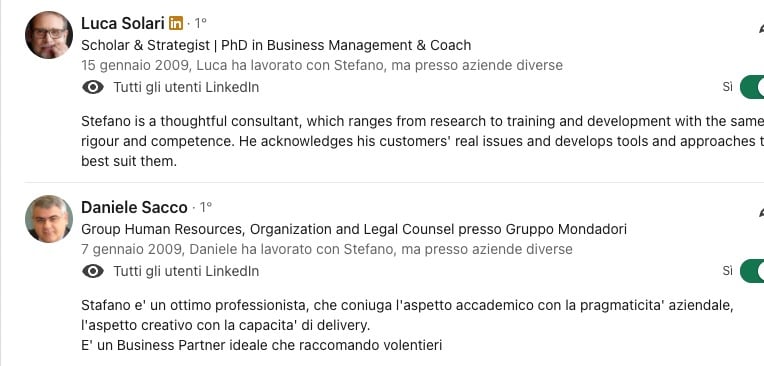
Task: Open visibility options 'Tutti gli utenti LinkedIn' for Daniele
Action: pos(186,271)
